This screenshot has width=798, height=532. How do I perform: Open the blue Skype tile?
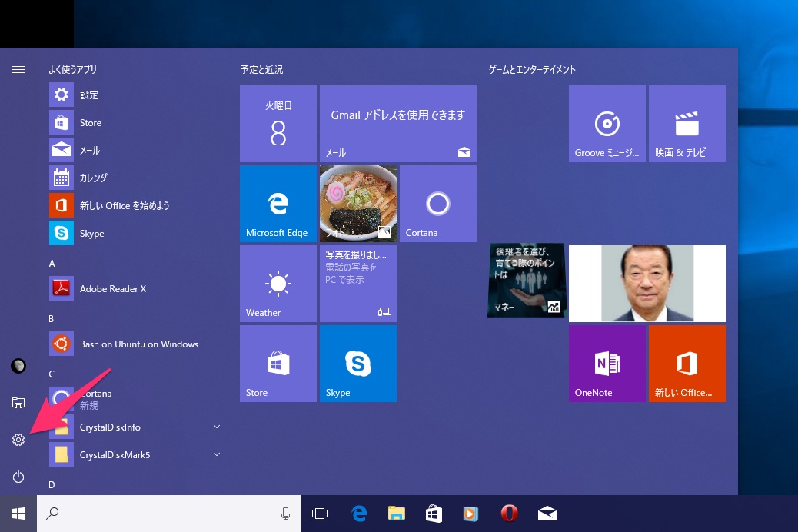[358, 364]
